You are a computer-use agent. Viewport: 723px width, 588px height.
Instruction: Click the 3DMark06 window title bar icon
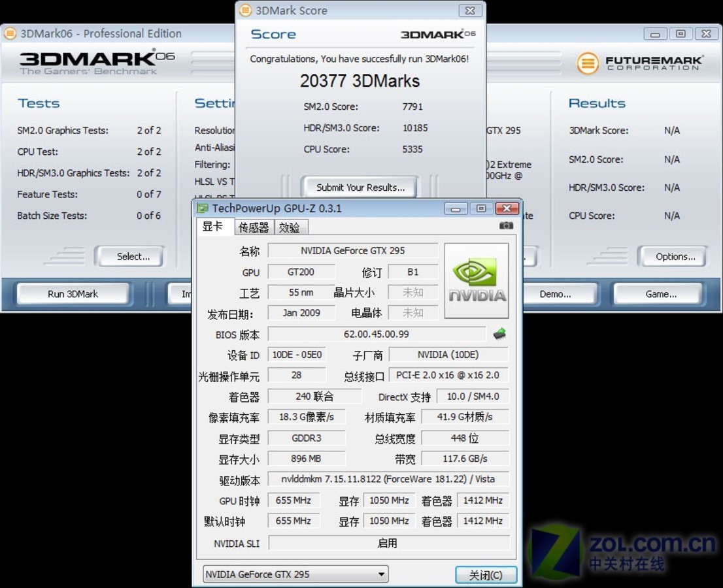pos(10,33)
